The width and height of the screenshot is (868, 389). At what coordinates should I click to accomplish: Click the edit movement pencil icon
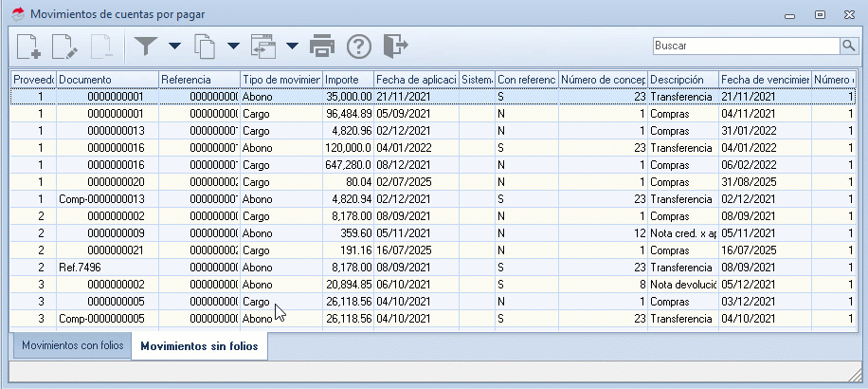(x=64, y=46)
